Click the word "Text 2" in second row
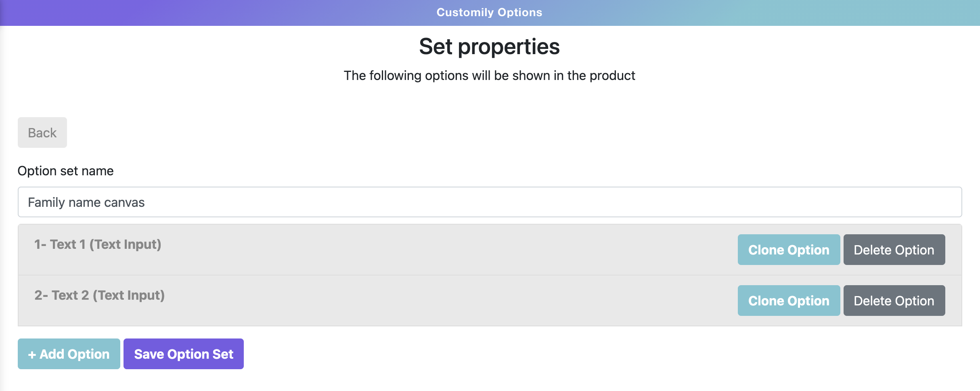This screenshot has width=980, height=391. coord(70,295)
